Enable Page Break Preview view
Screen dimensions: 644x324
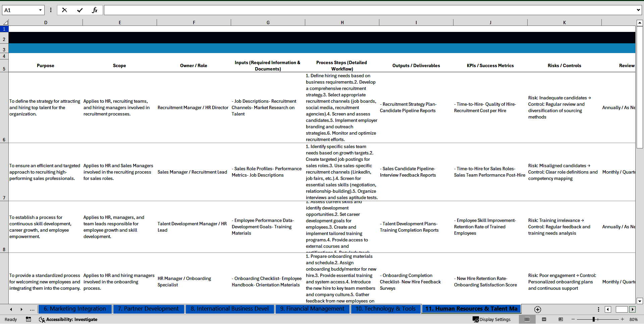pos(561,319)
